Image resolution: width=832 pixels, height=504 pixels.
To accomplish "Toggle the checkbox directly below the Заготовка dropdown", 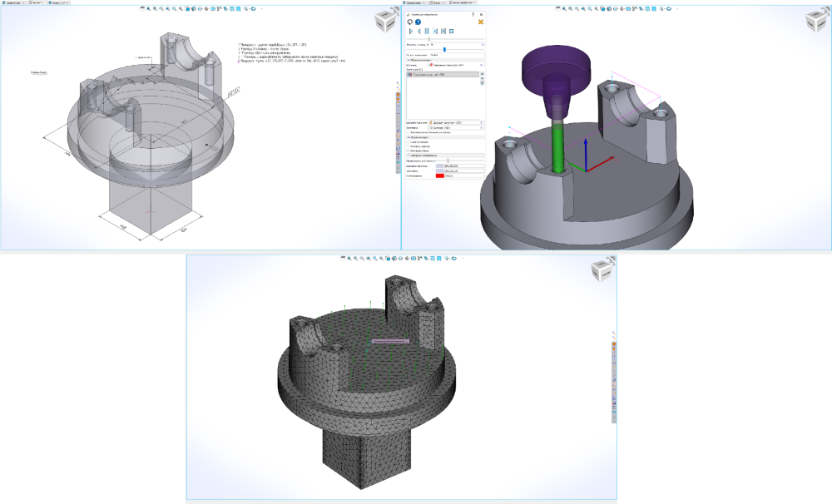I will click(408, 132).
